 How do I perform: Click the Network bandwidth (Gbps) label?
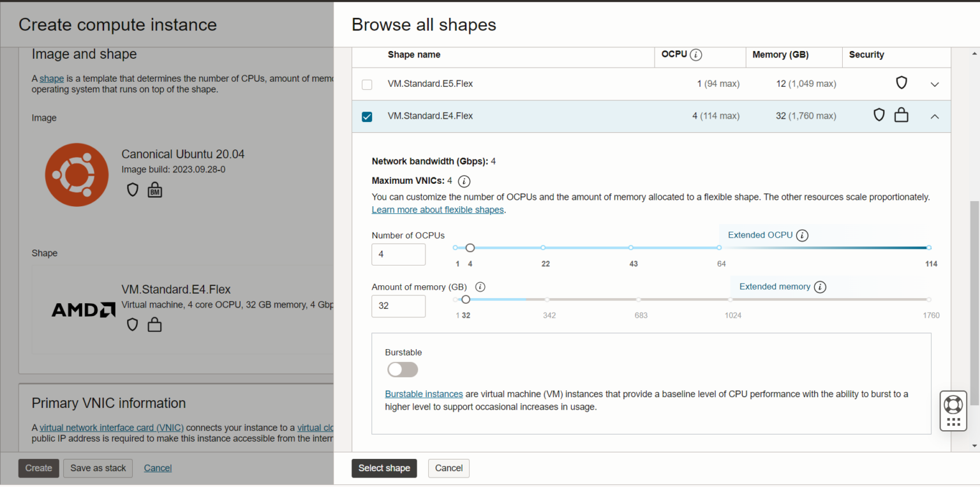[x=430, y=161]
